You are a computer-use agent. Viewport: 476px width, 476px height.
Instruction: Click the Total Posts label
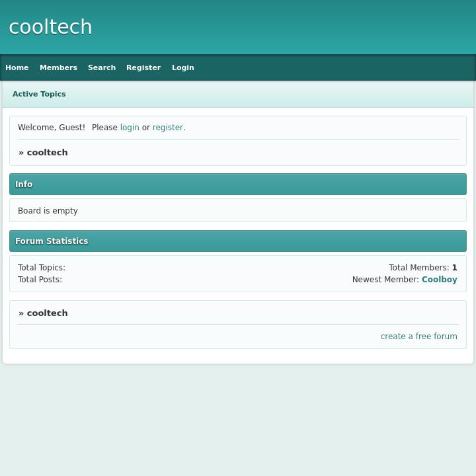[x=40, y=280]
